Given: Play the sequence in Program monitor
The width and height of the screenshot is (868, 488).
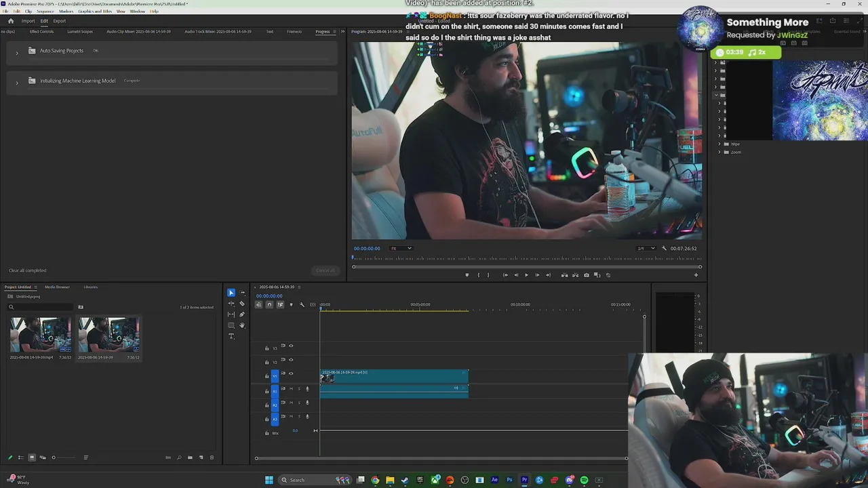Looking at the screenshot, I should pos(526,275).
